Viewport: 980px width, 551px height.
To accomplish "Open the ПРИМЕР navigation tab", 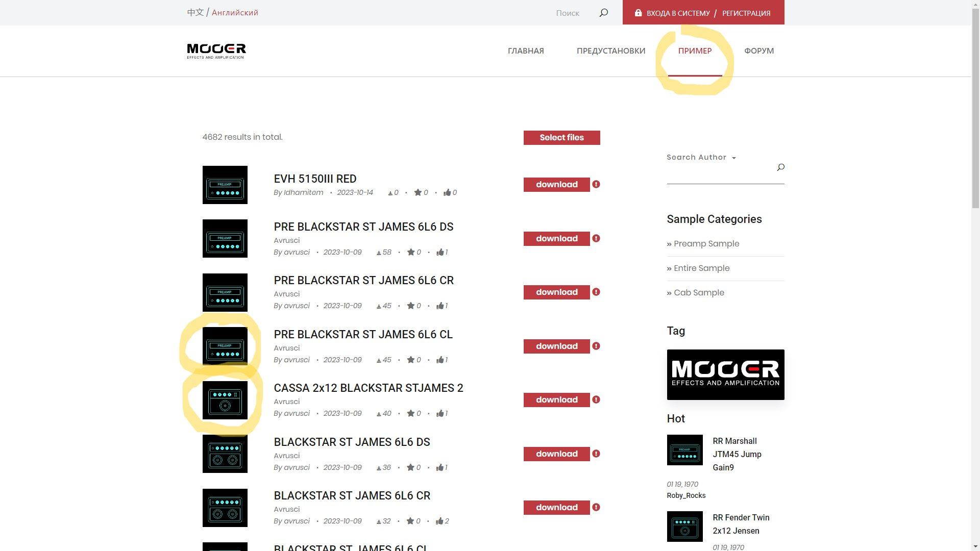I will [695, 51].
